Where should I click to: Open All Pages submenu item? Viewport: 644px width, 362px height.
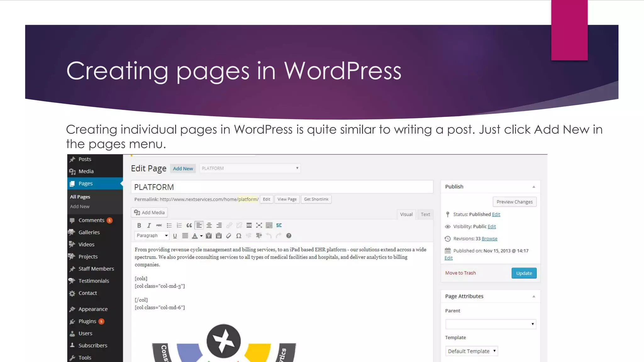point(80,197)
